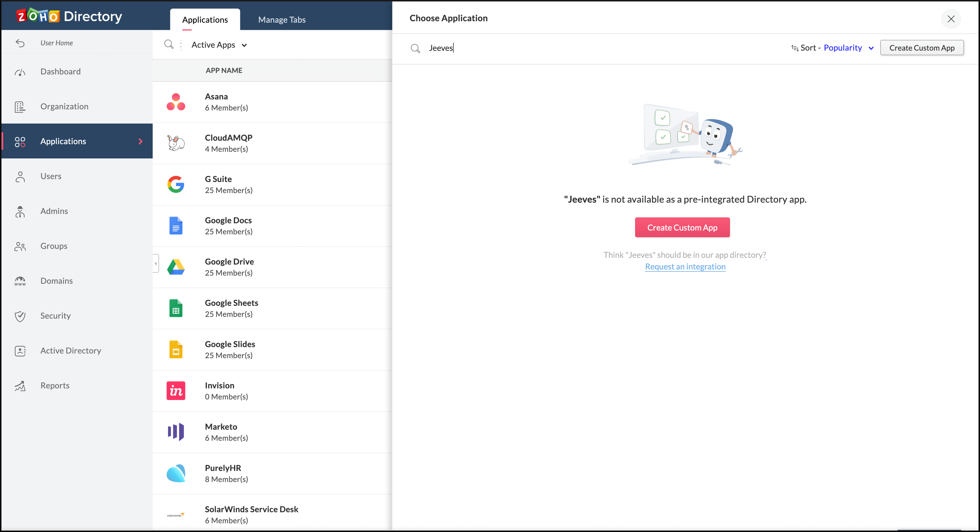This screenshot has height=532, width=980.
Task: Switch to the Manage Tabs tab
Action: coord(281,20)
